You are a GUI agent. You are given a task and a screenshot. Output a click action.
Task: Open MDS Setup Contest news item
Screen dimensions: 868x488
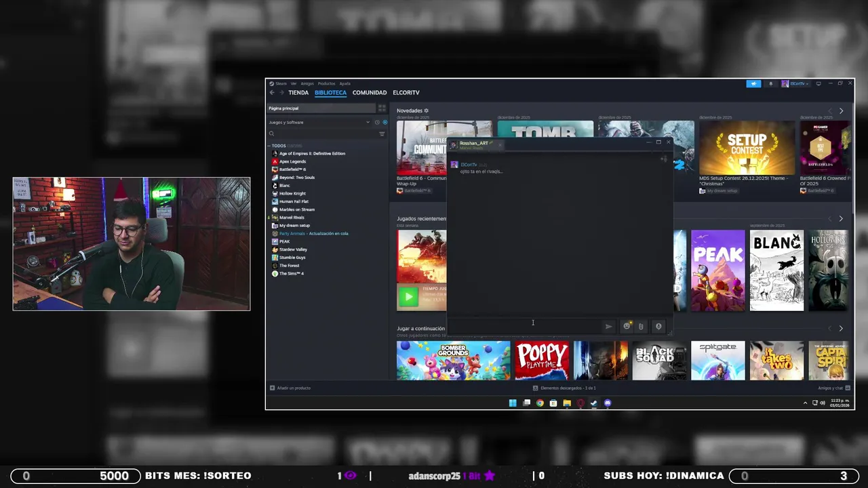click(747, 157)
